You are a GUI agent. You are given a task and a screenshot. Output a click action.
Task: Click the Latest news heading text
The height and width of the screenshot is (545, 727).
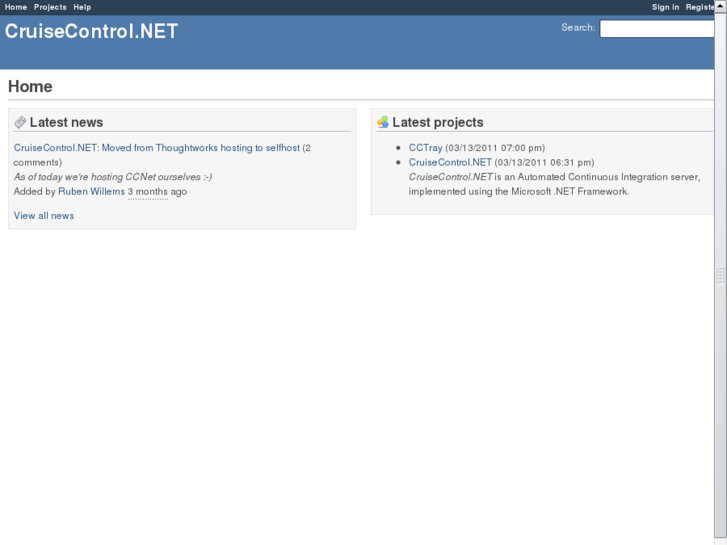[66, 122]
